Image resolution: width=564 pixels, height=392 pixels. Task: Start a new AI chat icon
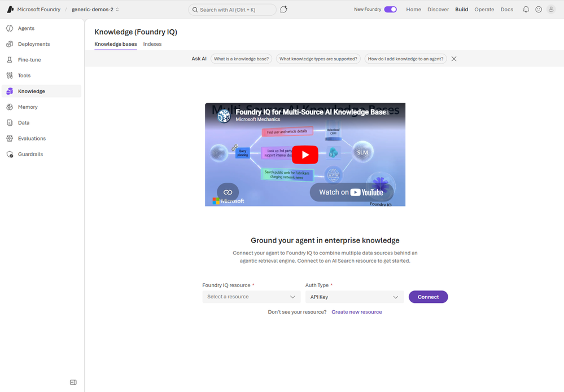tap(284, 10)
